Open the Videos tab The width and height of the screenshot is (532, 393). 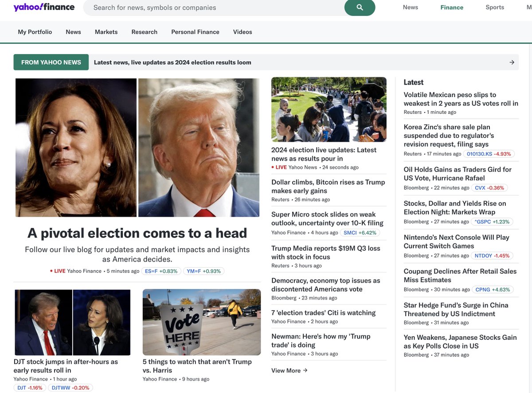coord(243,32)
